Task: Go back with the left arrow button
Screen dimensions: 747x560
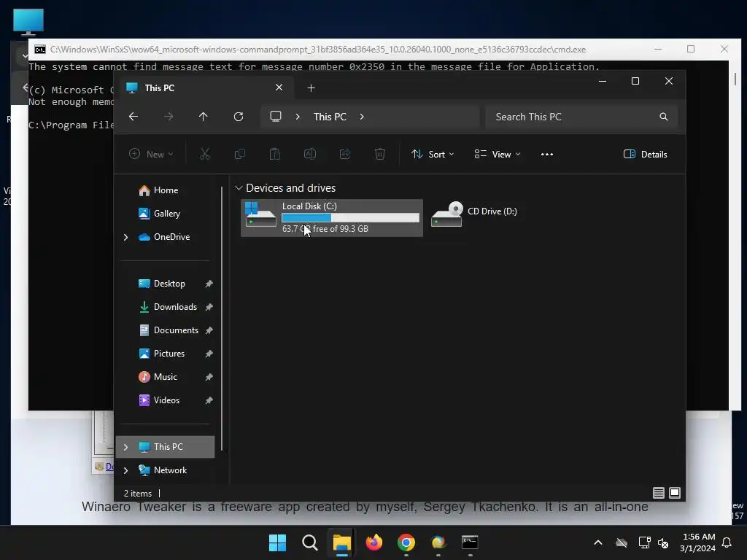Action: 133,117
